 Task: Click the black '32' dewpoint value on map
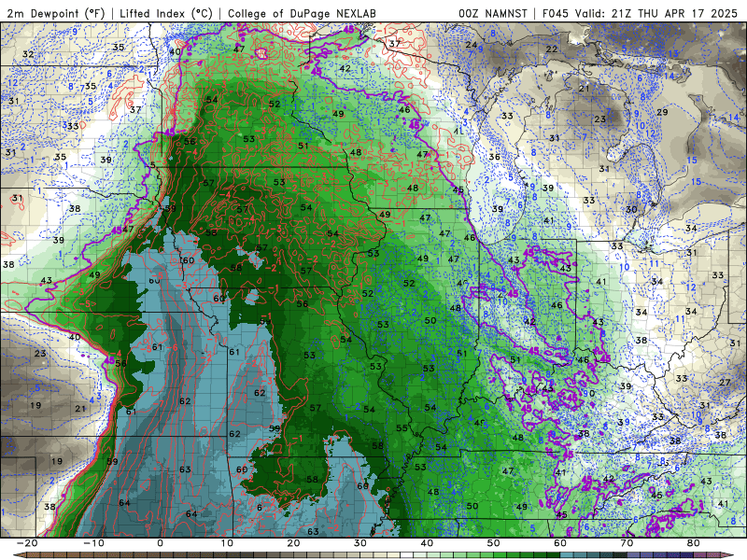28,54
